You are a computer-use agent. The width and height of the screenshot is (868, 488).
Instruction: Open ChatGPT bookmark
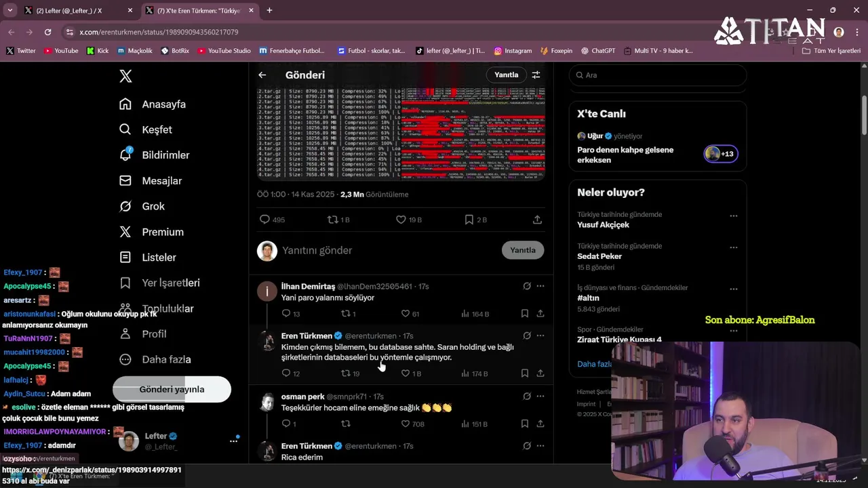tap(597, 51)
